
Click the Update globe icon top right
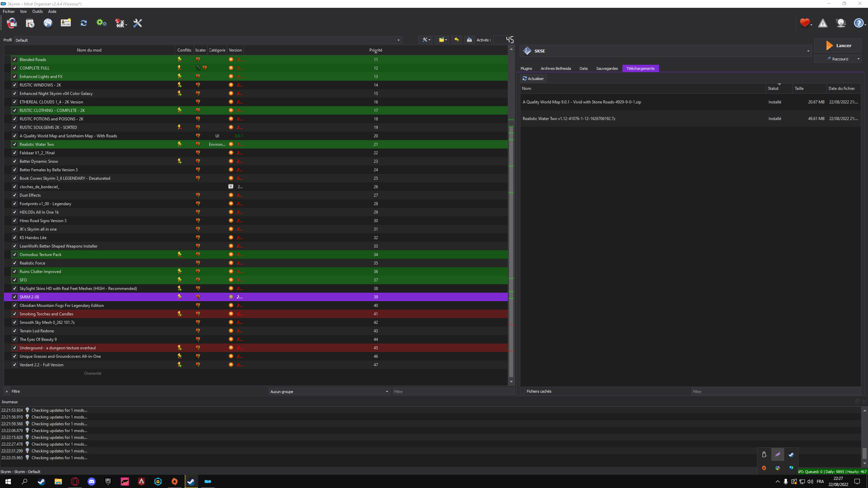click(841, 23)
